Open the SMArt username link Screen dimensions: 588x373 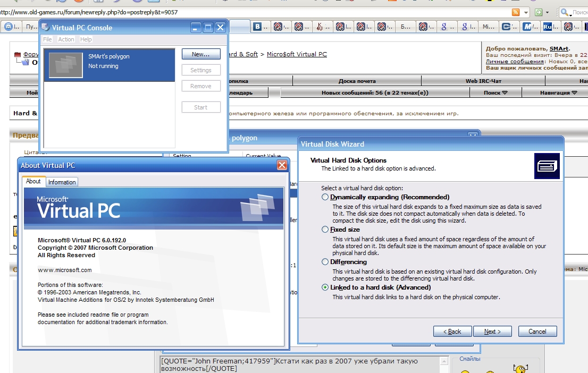coord(559,49)
